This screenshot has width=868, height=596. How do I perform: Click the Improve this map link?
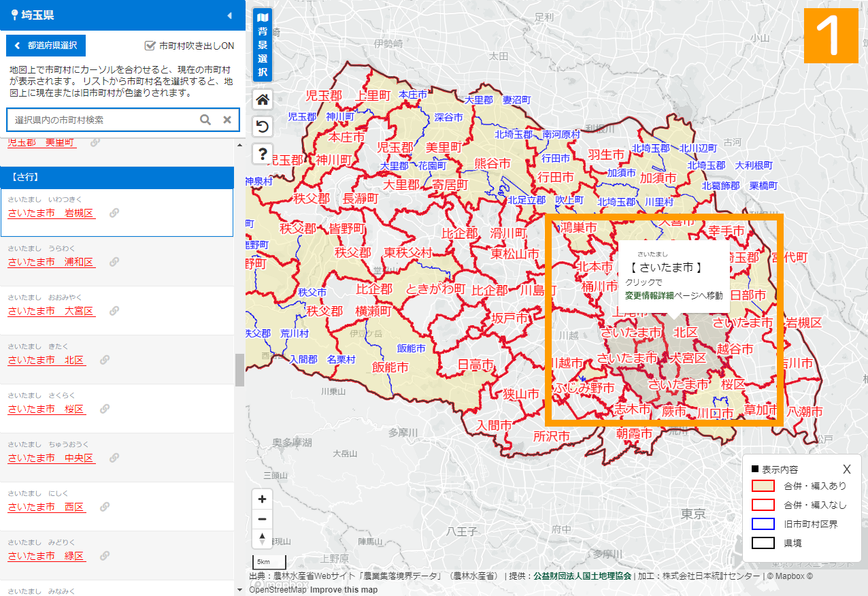coord(344,590)
